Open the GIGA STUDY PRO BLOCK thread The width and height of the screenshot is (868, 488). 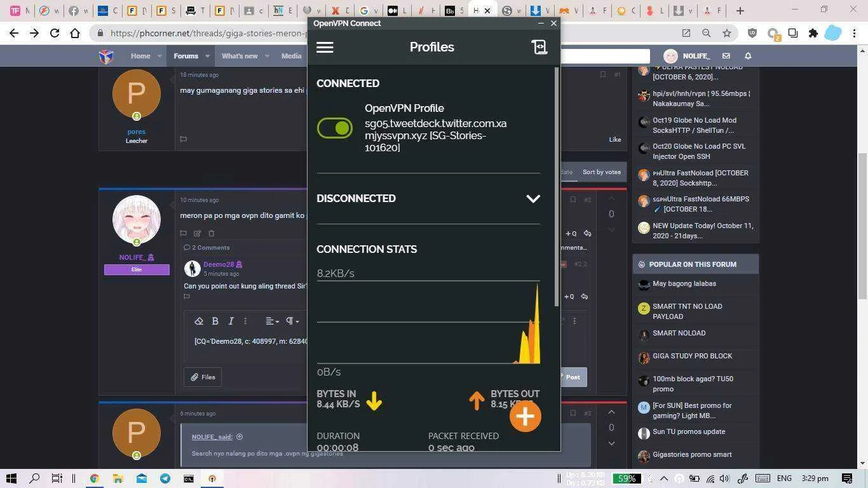point(692,356)
